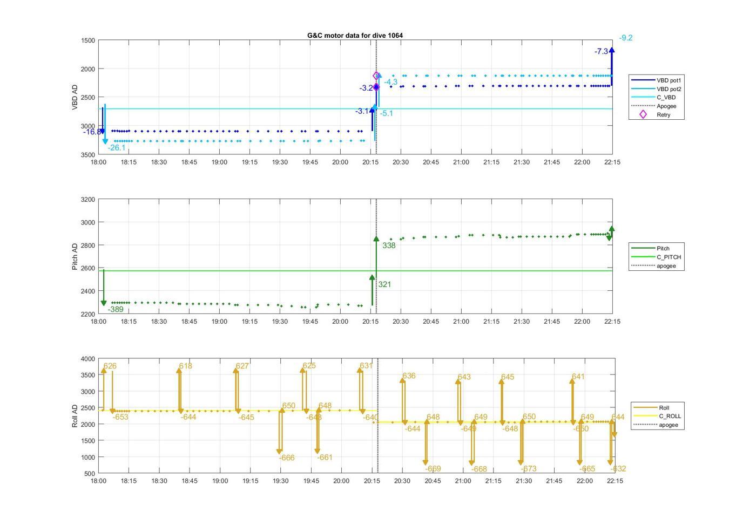Click the '-26.1' VBD pot2 annotation
The image size is (756, 532).
117,148
